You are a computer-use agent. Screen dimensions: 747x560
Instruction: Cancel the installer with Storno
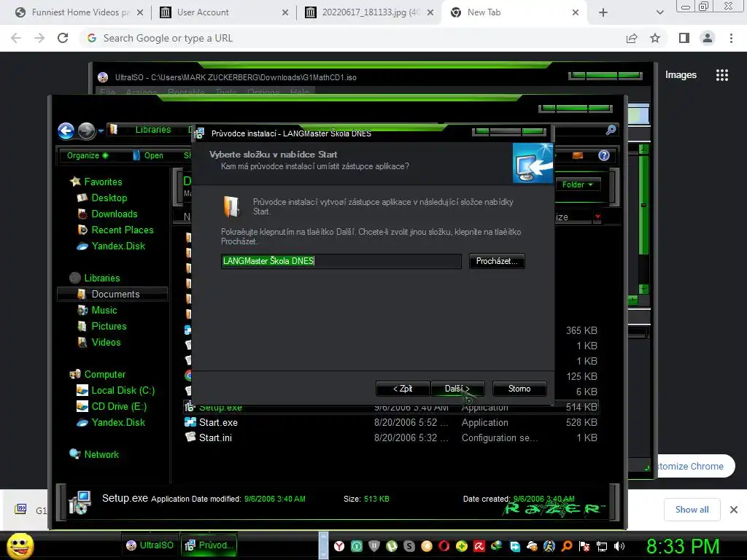[x=519, y=389]
